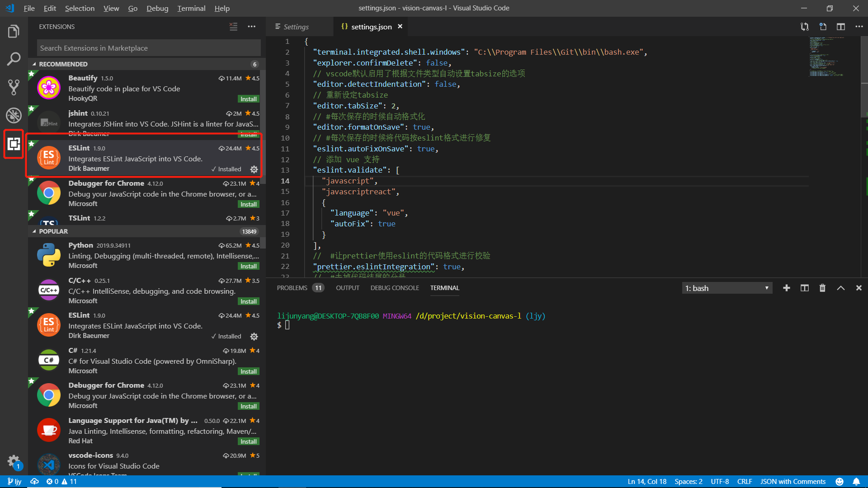
Task: Click Ln 14, Col 18 in status bar
Action: [647, 482]
